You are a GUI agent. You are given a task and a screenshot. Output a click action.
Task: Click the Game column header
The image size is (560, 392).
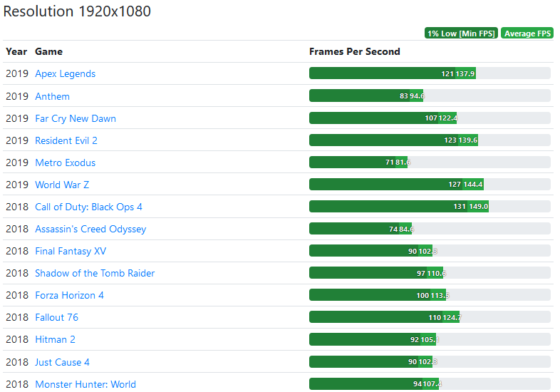pyautogui.click(x=48, y=51)
